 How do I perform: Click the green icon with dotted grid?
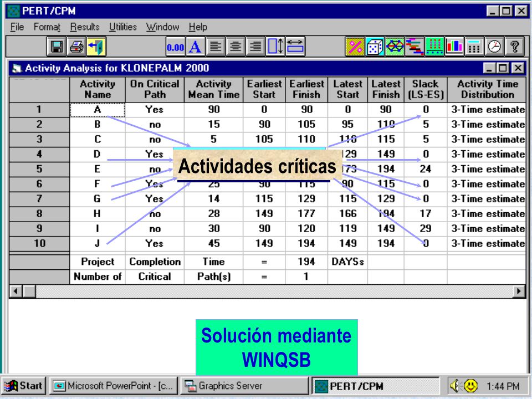(434, 47)
